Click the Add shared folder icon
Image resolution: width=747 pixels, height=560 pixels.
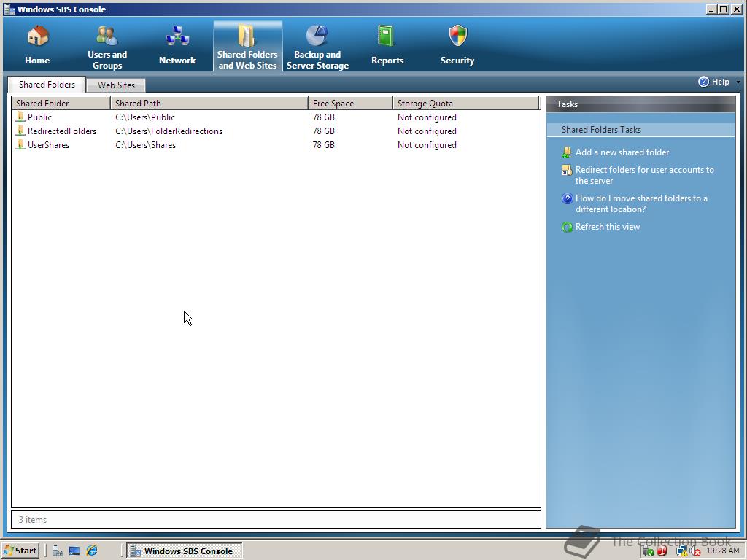566,152
